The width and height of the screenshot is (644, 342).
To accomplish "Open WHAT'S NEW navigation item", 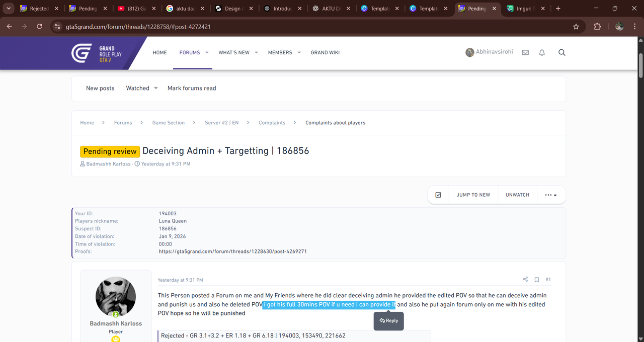I will [x=234, y=52].
